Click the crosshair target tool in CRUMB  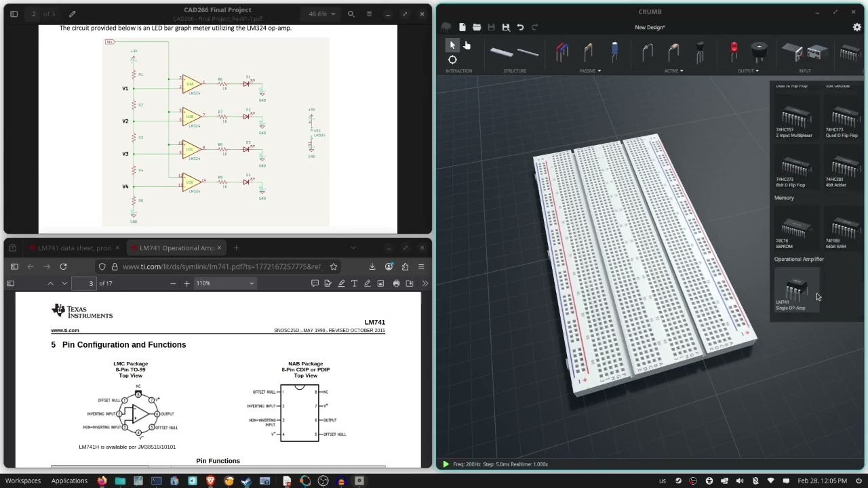tap(452, 60)
